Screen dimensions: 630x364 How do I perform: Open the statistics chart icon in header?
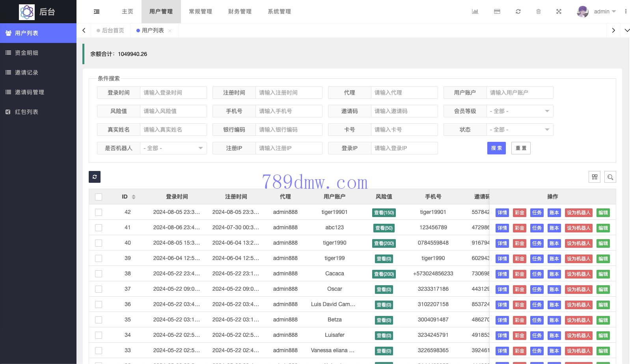[x=475, y=12]
